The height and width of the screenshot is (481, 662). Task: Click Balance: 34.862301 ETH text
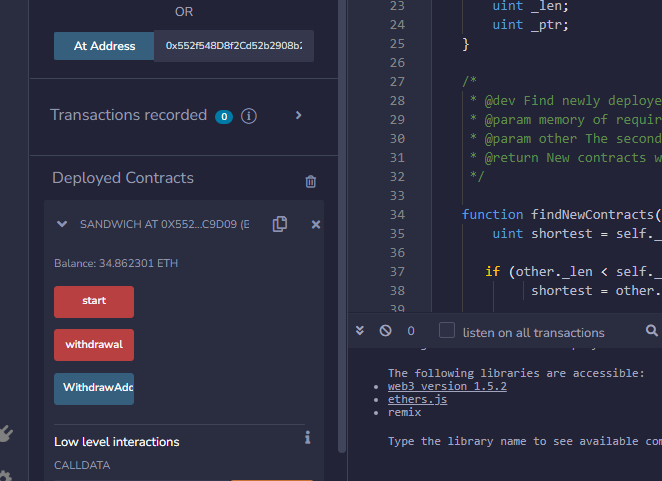coord(116,264)
